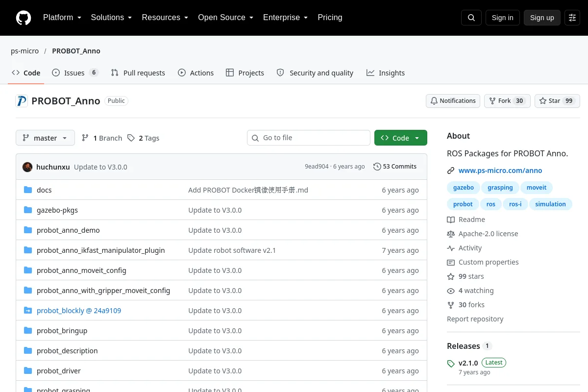The width and height of the screenshot is (588, 392).
Task: Click the Sign in button
Action: [x=502, y=18]
